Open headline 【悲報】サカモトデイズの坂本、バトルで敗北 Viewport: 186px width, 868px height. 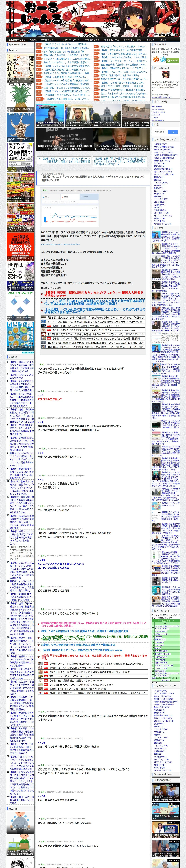click(124, 57)
